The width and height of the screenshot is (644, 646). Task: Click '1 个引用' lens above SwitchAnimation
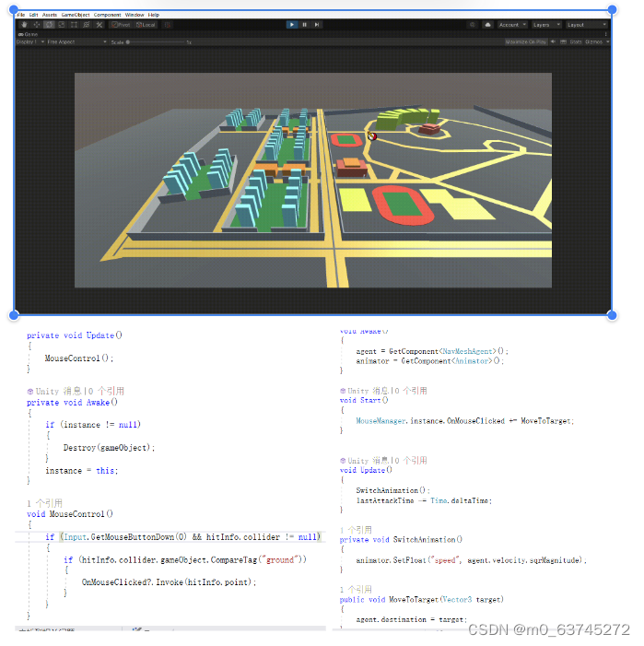[x=356, y=530]
